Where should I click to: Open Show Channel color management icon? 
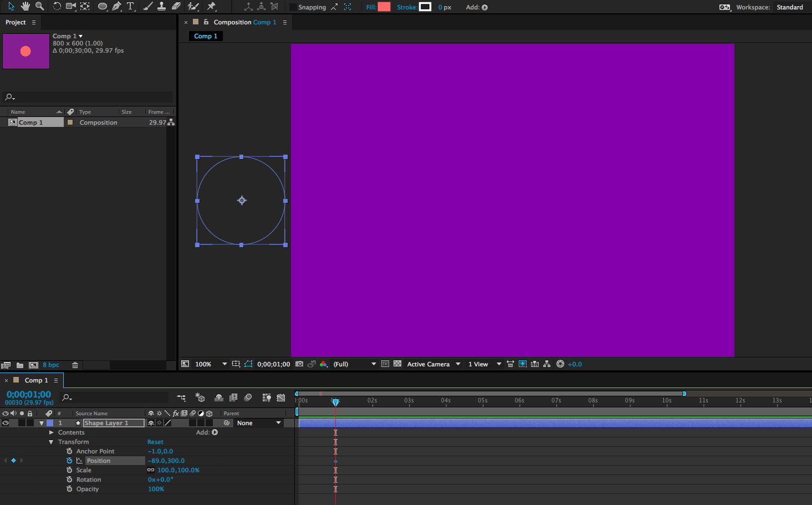point(324,364)
